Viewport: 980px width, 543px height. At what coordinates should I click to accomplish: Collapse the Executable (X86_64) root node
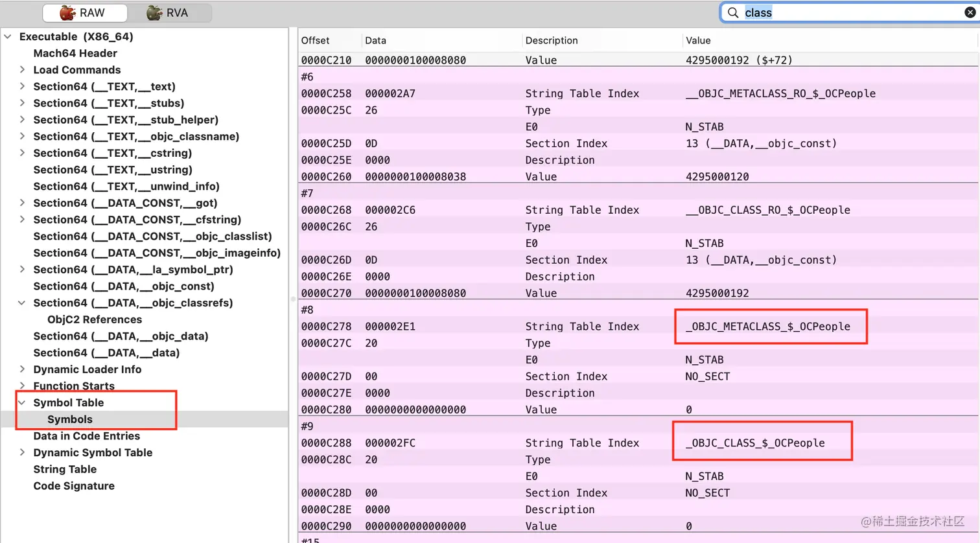click(8, 37)
